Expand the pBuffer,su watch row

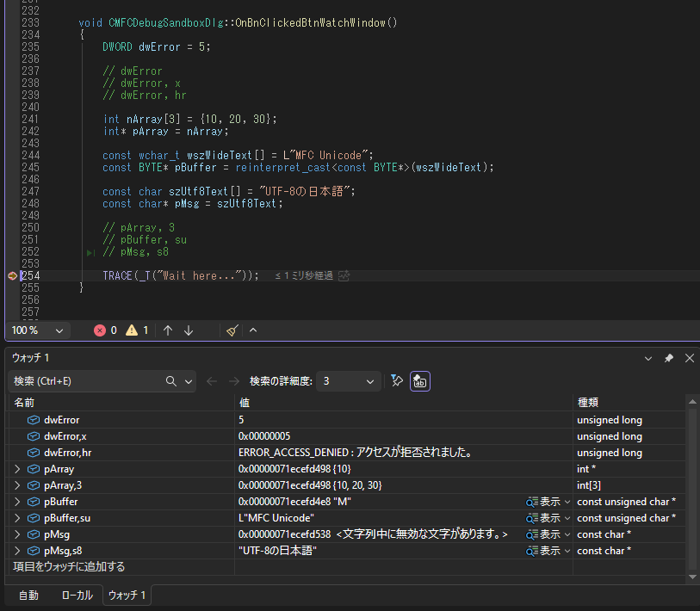[17, 518]
